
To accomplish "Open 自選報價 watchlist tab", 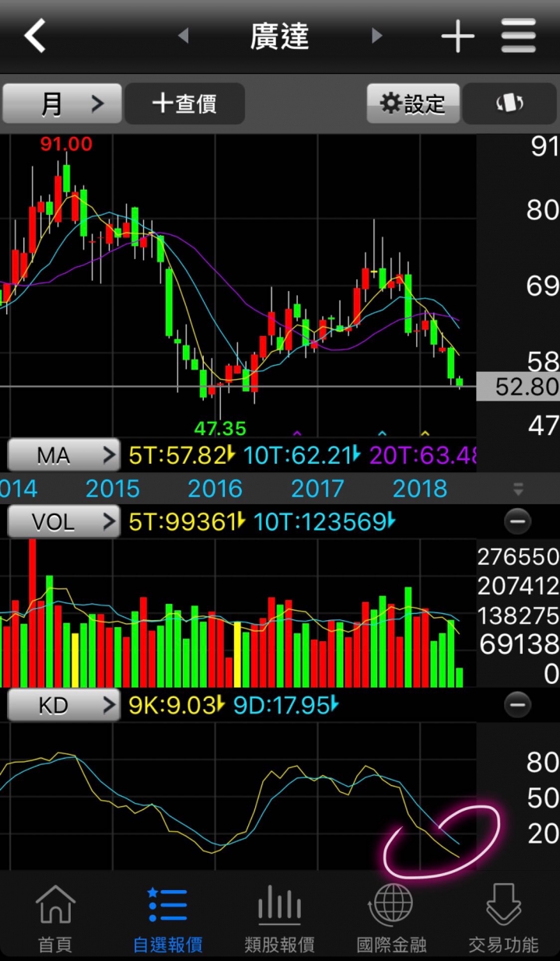I will pyautogui.click(x=168, y=918).
